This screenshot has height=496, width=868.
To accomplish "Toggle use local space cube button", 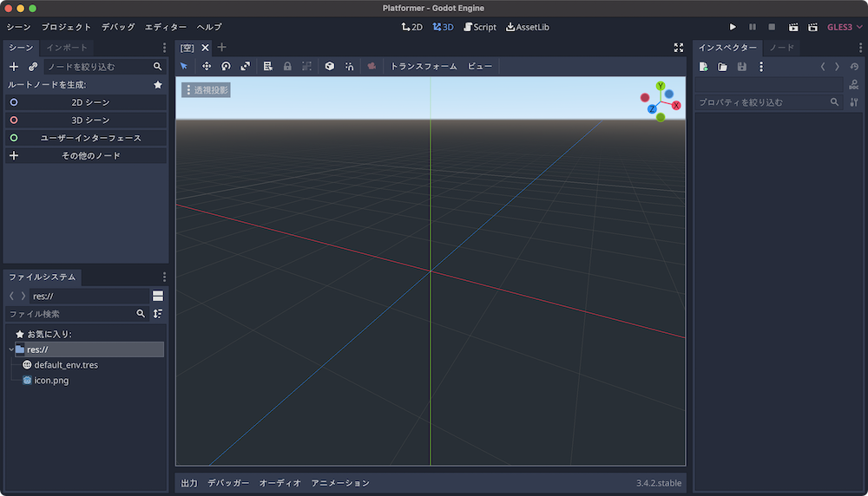I will [x=330, y=66].
